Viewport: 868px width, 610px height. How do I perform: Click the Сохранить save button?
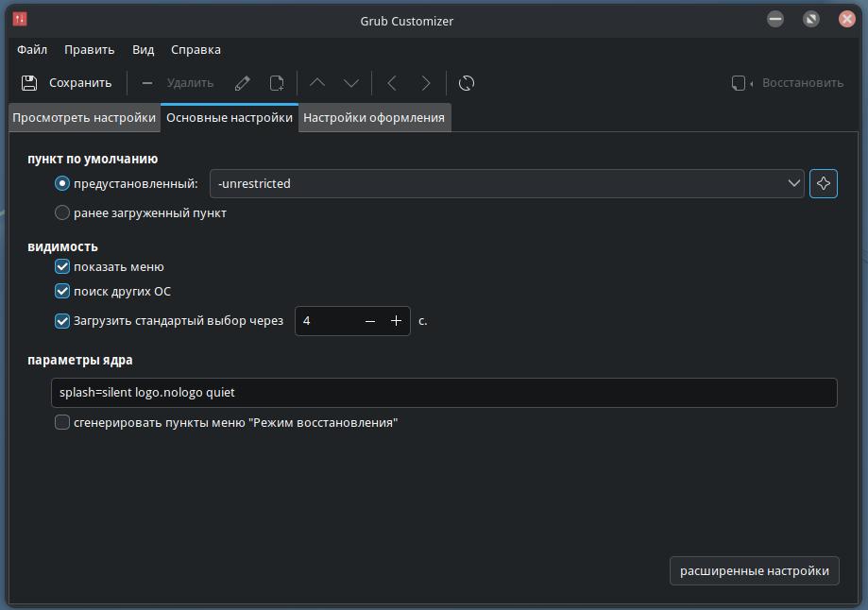click(x=66, y=83)
